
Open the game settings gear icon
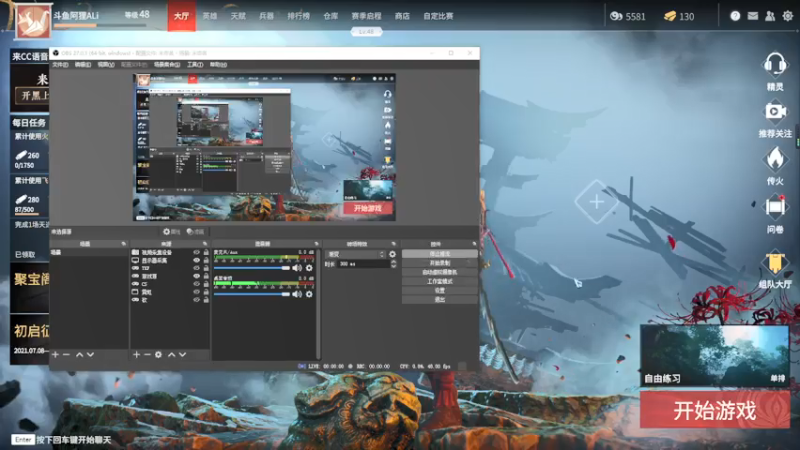[788, 16]
